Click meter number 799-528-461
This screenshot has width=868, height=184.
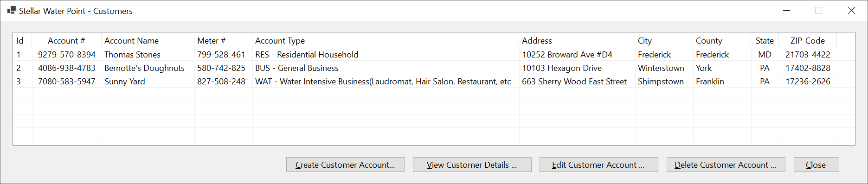[221, 55]
